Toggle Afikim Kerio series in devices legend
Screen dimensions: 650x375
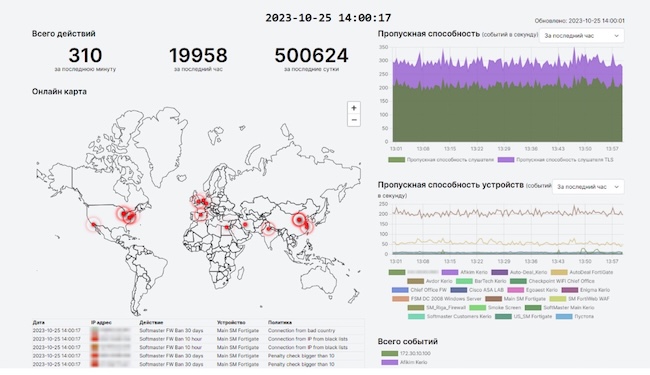465,272
